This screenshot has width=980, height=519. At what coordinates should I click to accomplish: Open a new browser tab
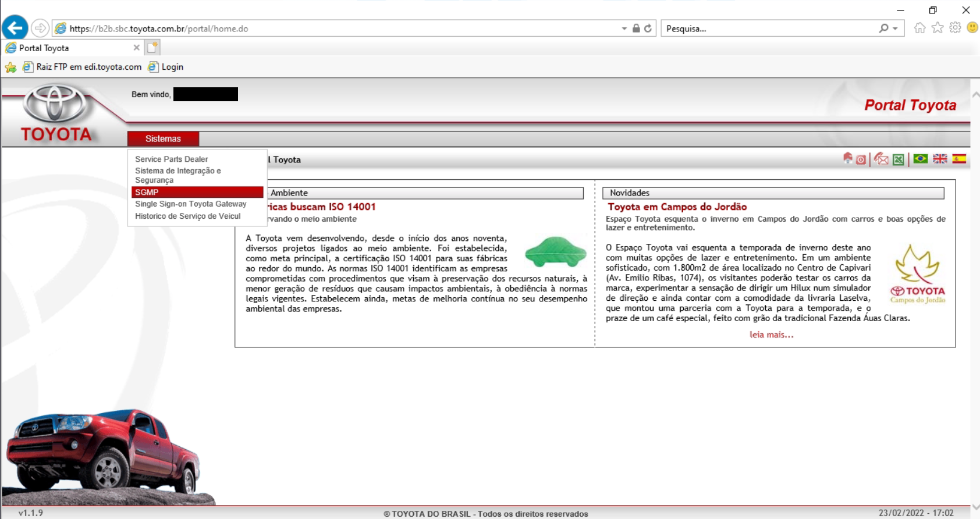[x=152, y=48]
